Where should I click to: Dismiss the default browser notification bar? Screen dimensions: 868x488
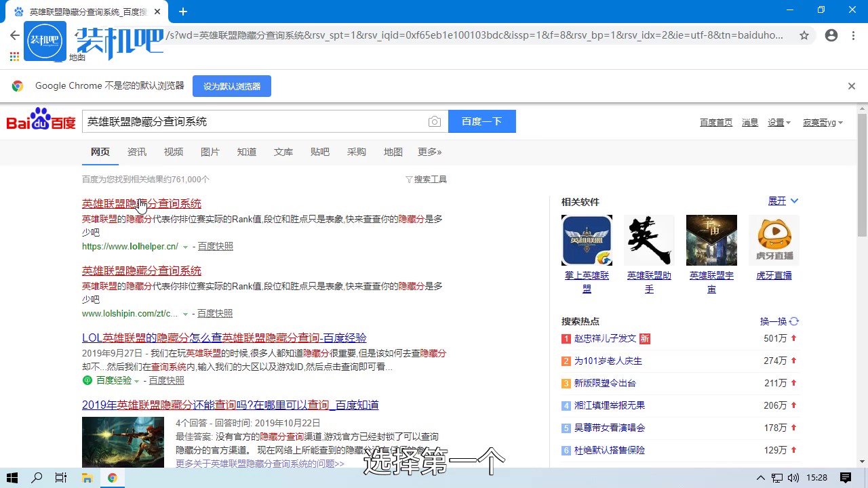click(x=852, y=86)
